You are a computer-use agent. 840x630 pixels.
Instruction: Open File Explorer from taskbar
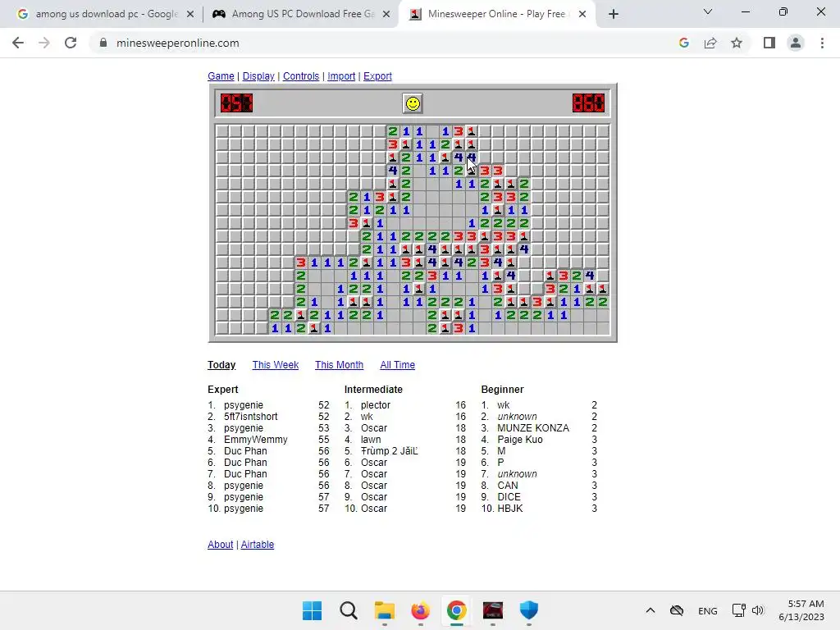[384, 610]
